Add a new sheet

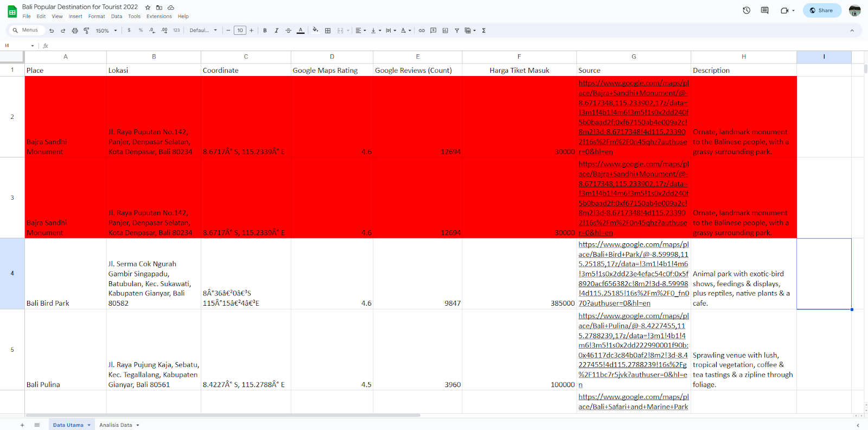(22, 425)
